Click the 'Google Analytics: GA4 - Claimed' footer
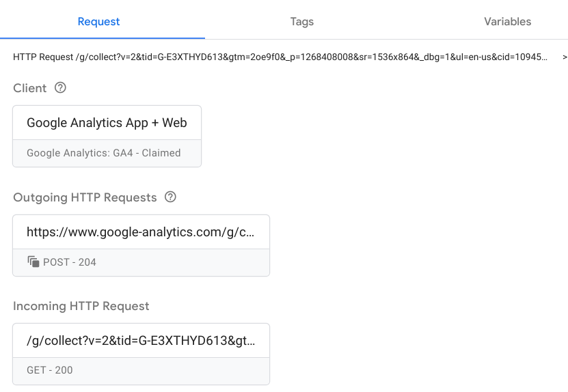 tap(103, 153)
